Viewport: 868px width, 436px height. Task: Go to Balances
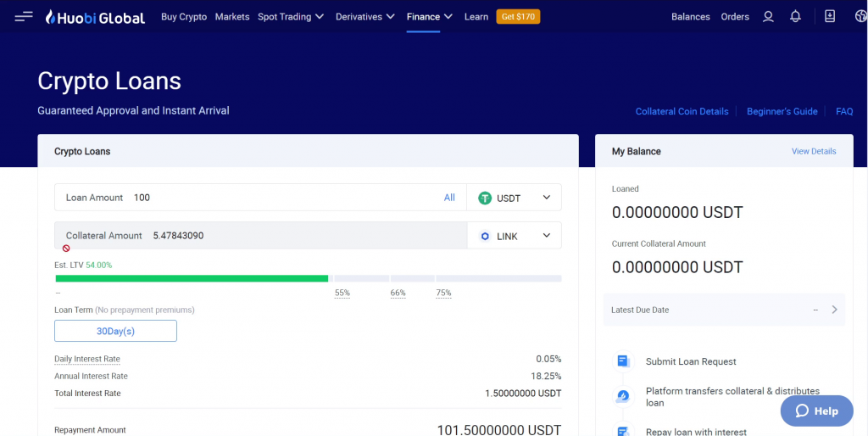pyautogui.click(x=690, y=17)
